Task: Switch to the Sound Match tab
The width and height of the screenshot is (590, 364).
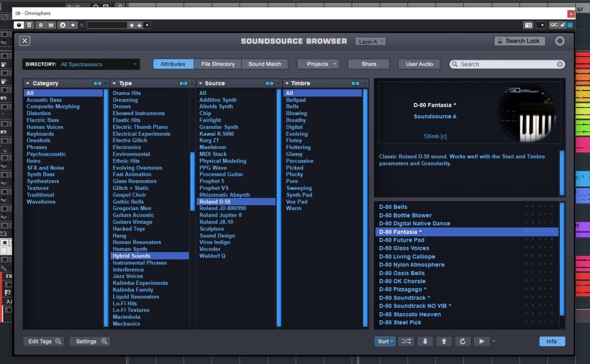Action: pyautogui.click(x=264, y=64)
